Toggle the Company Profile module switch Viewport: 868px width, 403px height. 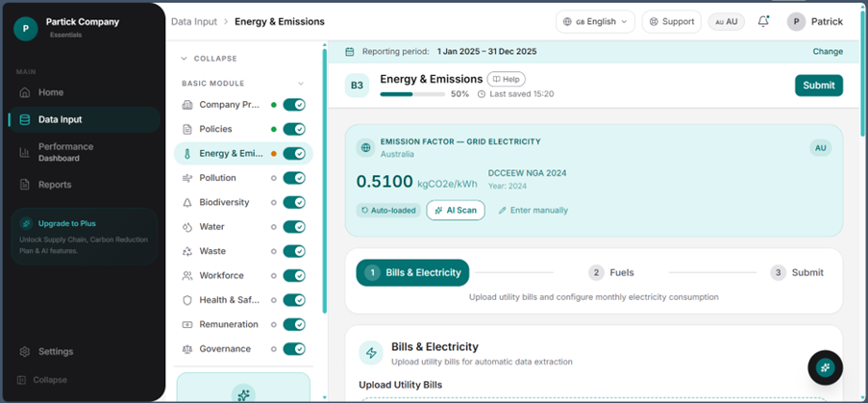point(294,105)
